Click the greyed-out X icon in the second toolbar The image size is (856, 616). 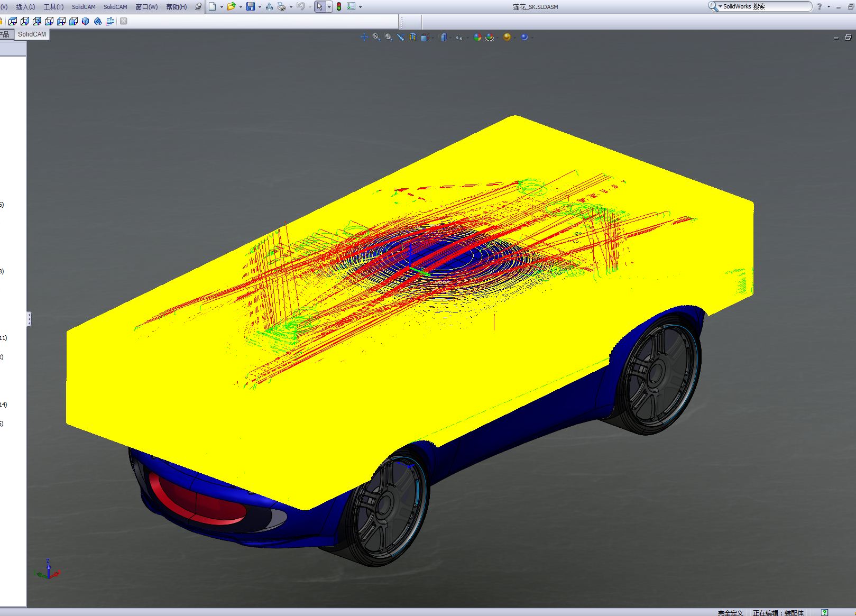coord(123,21)
